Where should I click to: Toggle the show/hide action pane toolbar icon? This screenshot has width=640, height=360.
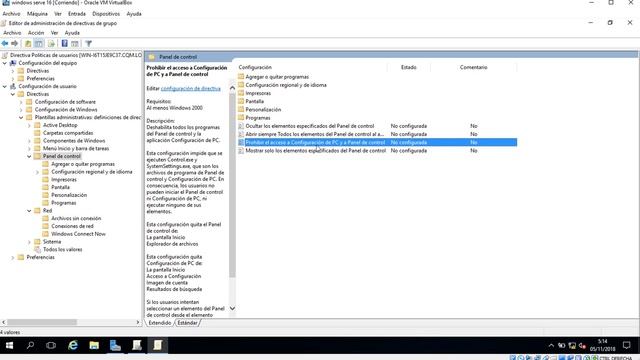point(75,43)
